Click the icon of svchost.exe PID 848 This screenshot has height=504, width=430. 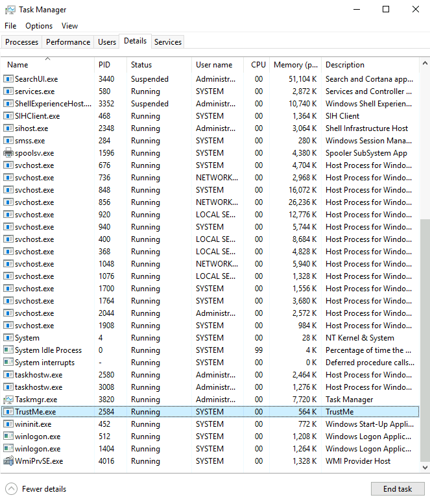(8, 189)
